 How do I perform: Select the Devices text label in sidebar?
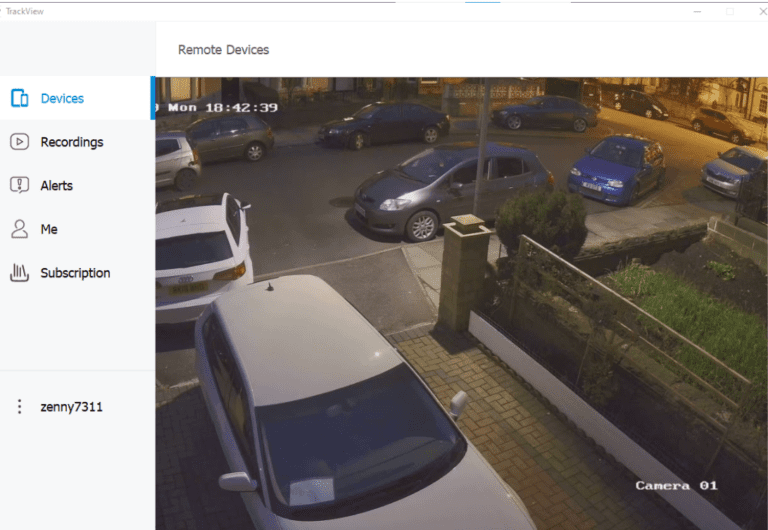coord(62,98)
